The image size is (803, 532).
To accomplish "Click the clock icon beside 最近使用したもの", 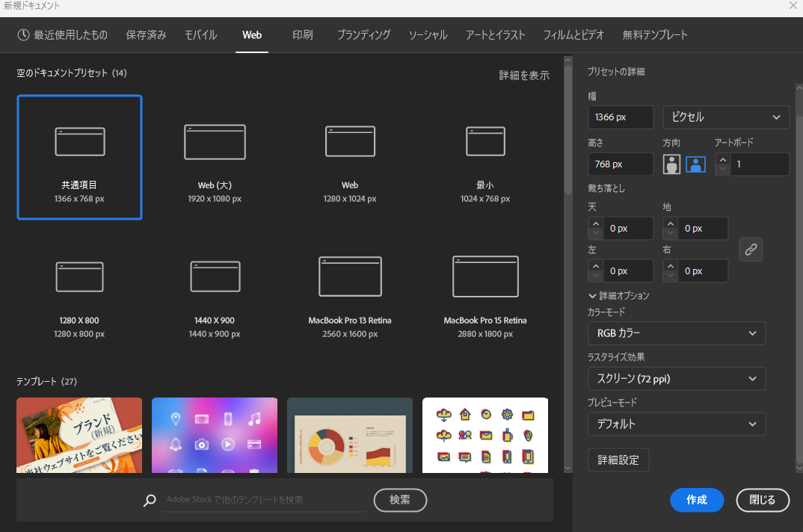I will [23, 35].
